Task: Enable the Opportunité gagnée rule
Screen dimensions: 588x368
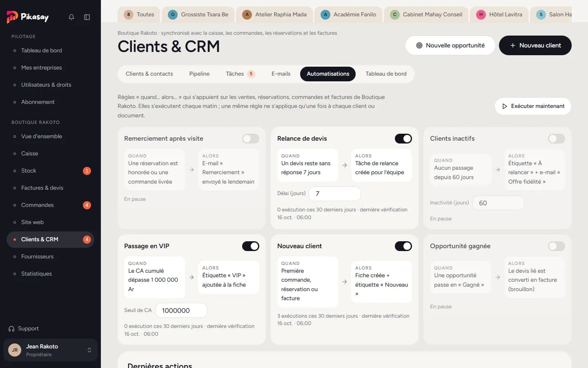Action: point(557,246)
